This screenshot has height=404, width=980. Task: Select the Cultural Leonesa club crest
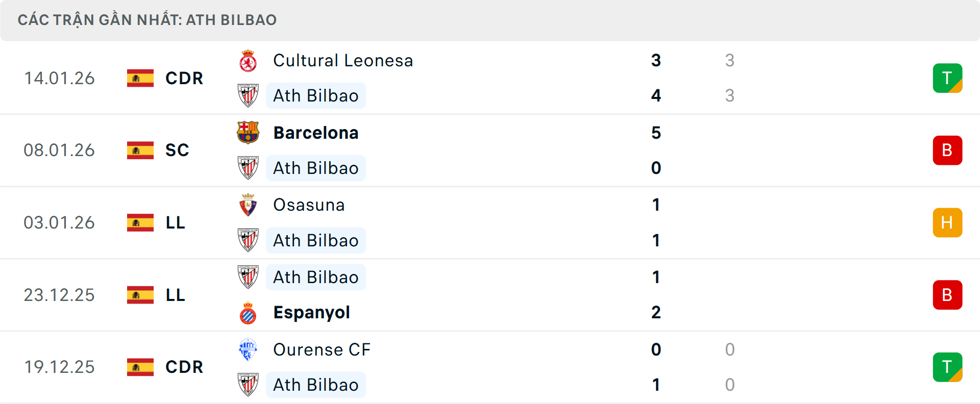249,60
